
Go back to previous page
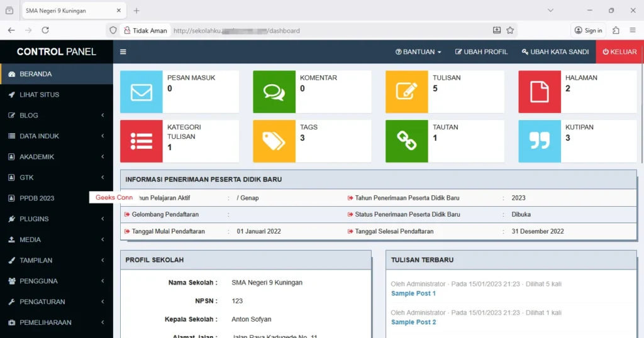(x=11, y=30)
